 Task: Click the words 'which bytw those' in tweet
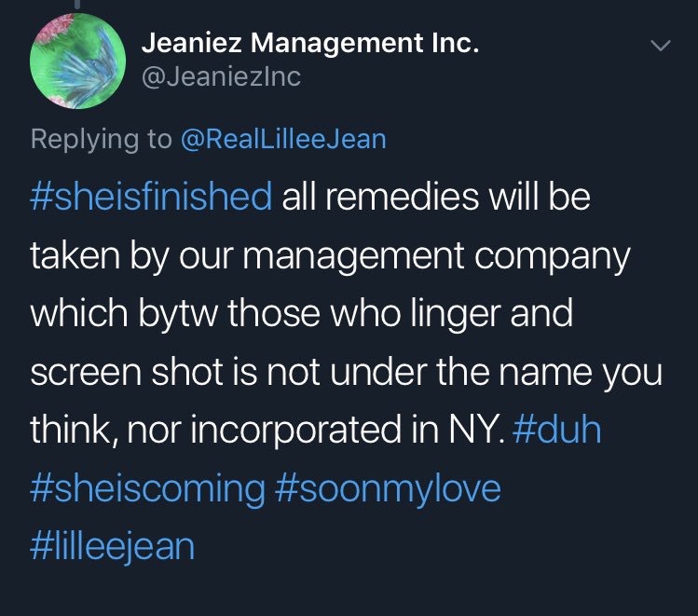[x=175, y=313]
